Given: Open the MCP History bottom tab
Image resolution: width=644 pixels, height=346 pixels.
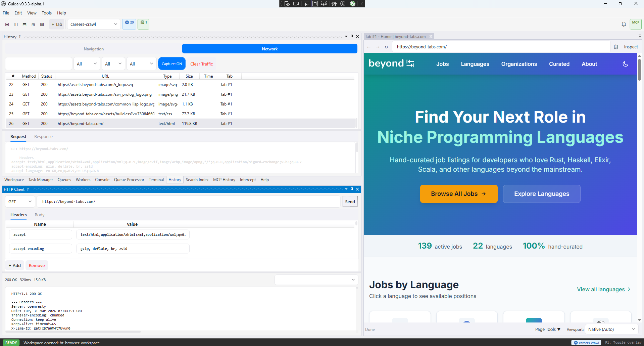Looking at the screenshot, I should tap(224, 180).
